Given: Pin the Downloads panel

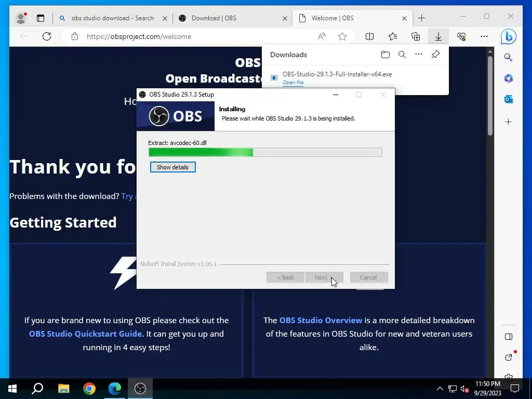Looking at the screenshot, I should click(436, 54).
